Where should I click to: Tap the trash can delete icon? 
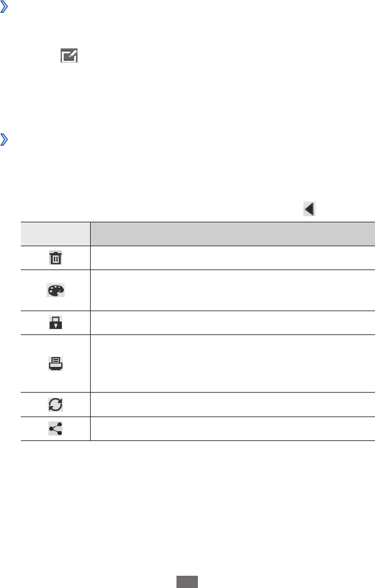point(55,259)
